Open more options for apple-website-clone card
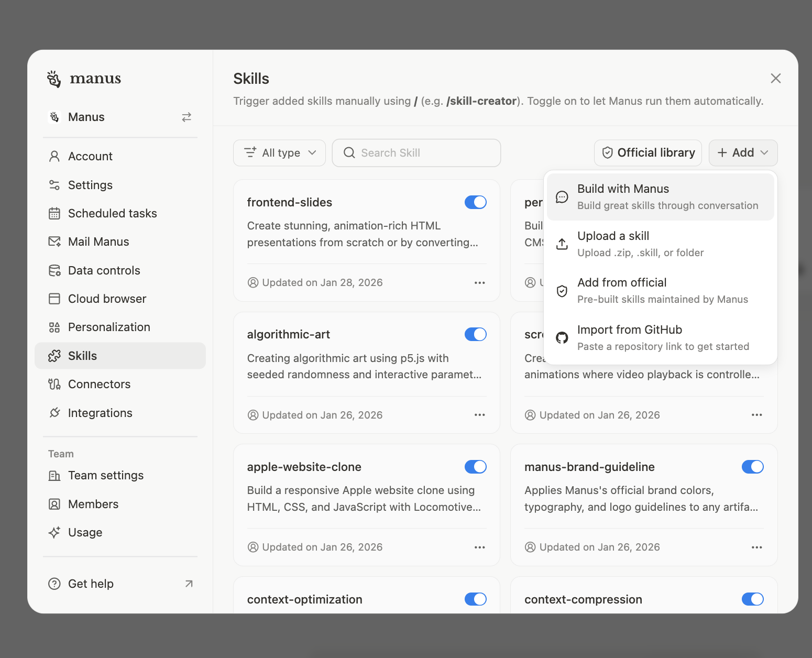The image size is (812, 658). [x=480, y=547]
